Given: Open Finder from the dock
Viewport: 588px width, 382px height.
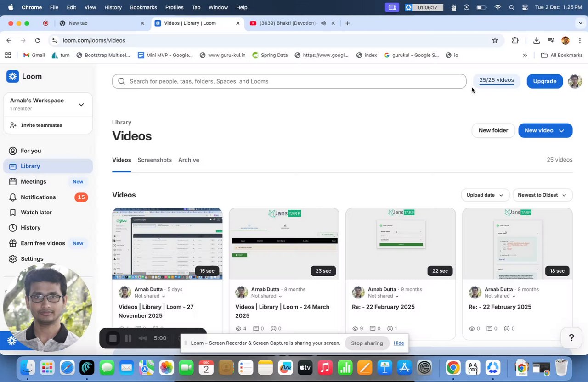Looking at the screenshot, I should click(28, 368).
